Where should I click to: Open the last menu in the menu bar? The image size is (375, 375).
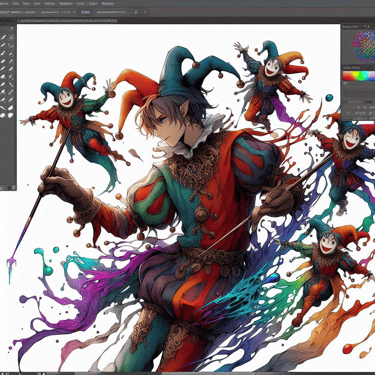tap(108, 3)
